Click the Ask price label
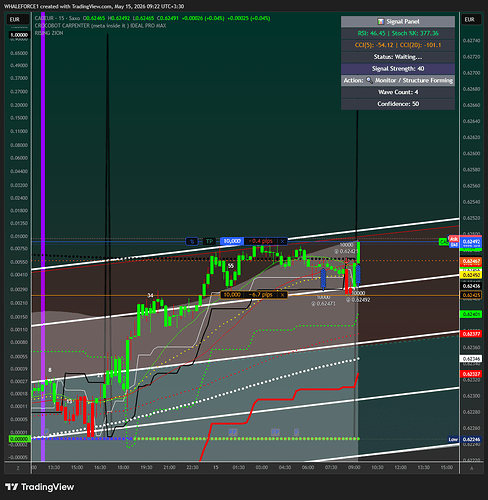Screen dimensions: 488x500 pos(454,239)
